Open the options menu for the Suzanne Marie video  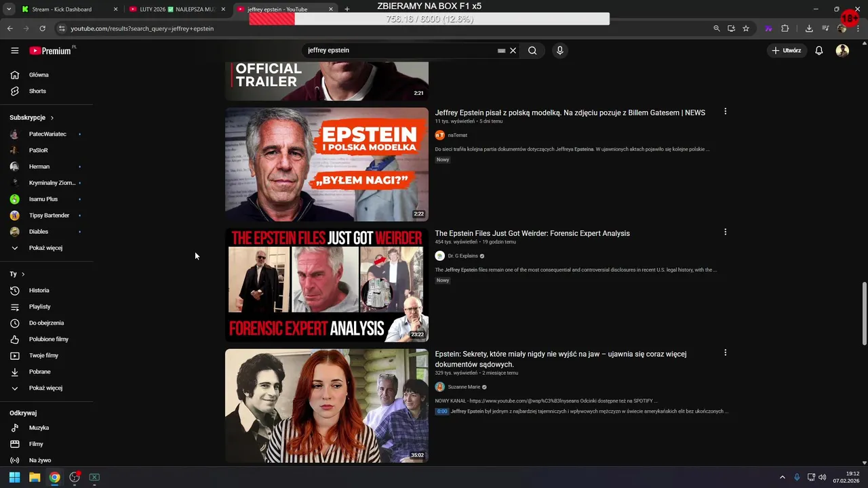pyautogui.click(x=725, y=352)
